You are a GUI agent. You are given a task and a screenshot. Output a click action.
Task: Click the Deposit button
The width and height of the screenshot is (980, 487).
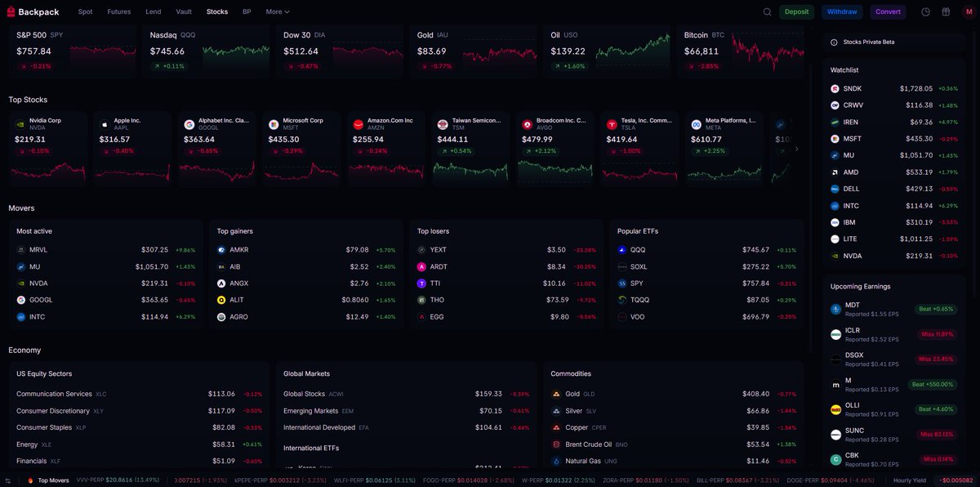point(796,11)
